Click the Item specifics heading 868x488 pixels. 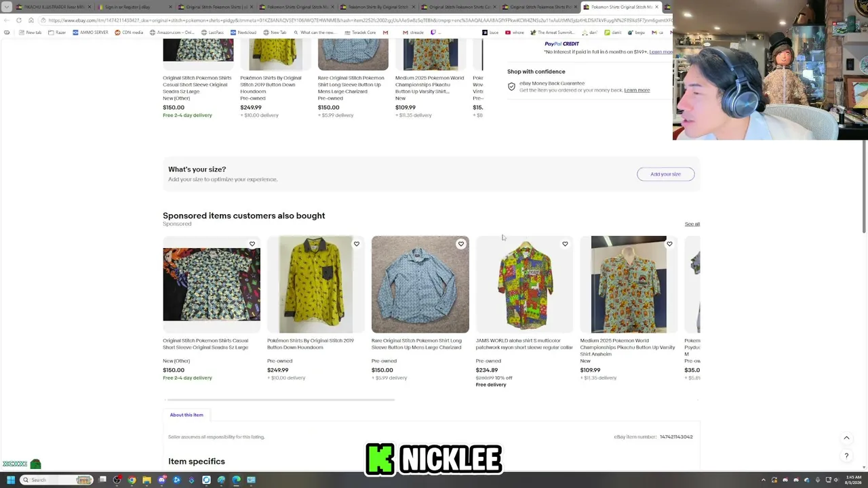coord(197,462)
